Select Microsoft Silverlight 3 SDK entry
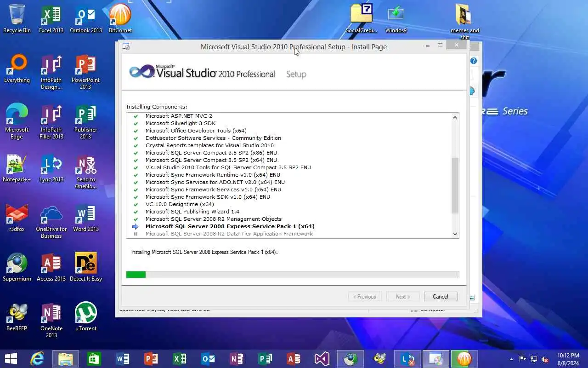The height and width of the screenshot is (368, 588). point(181,123)
